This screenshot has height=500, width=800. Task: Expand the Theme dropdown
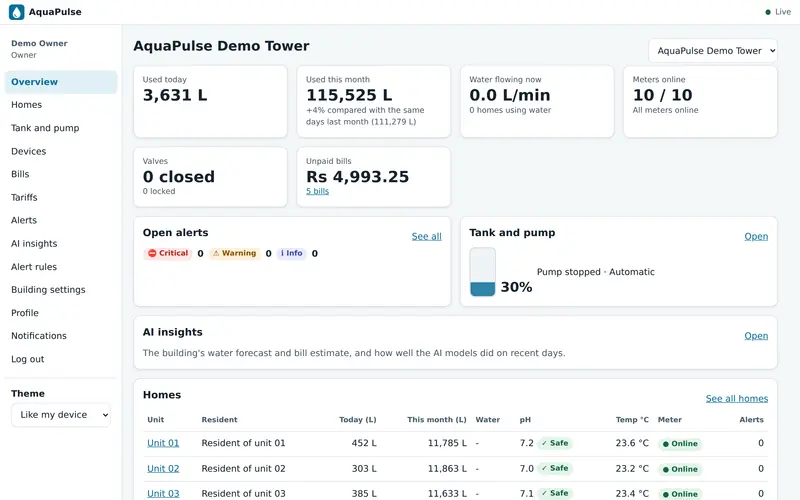(x=61, y=415)
